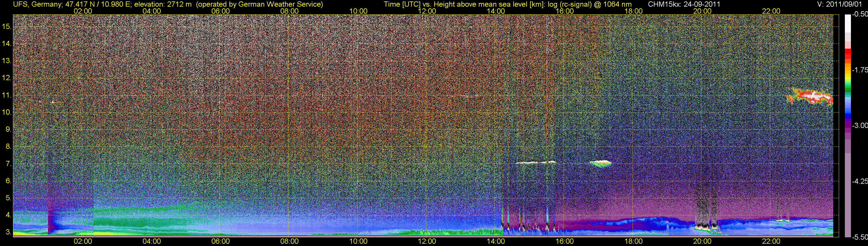Screen dimensions: 868x246
Task: Click the 20:00 label on the top time axis
Action: 702,11
